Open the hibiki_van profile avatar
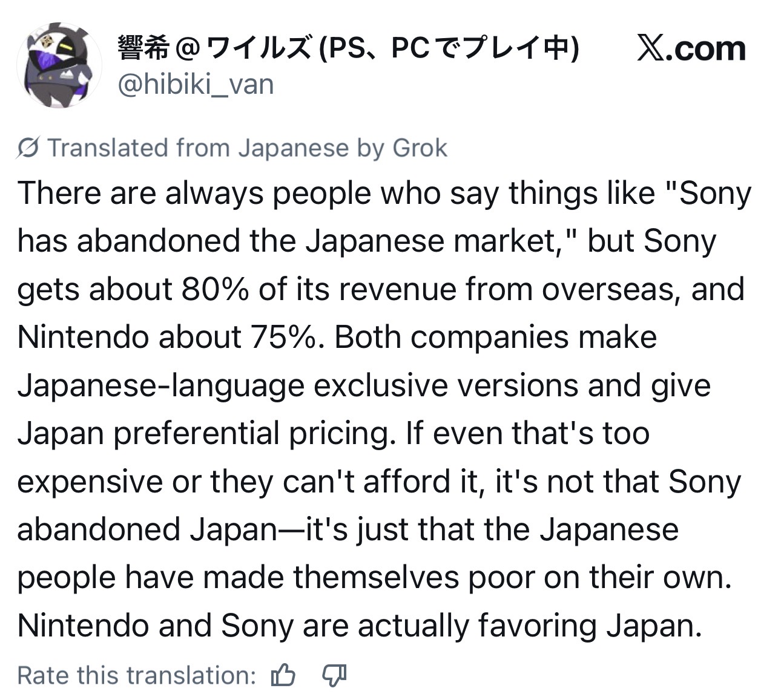This screenshot has width=781, height=700. (x=59, y=65)
